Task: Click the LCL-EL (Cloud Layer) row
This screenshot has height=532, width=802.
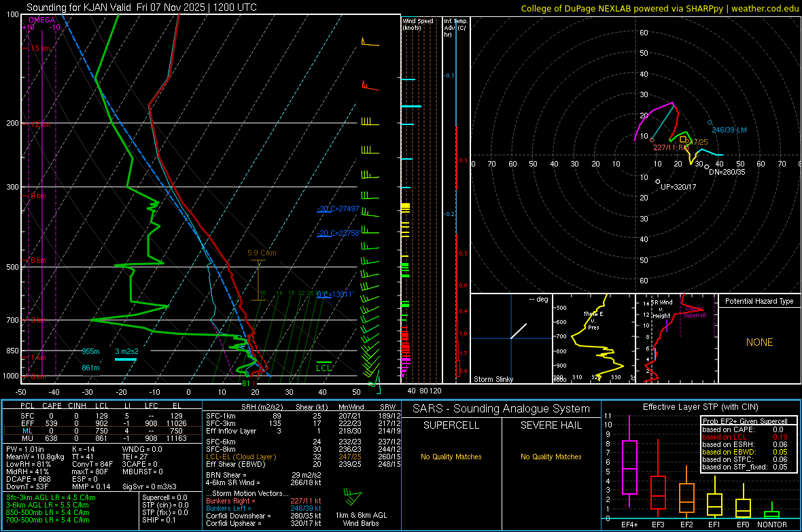Action: (302, 457)
